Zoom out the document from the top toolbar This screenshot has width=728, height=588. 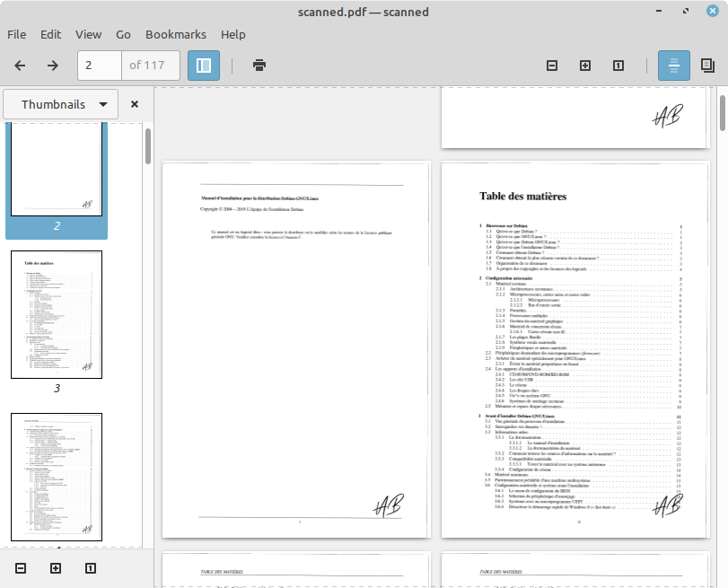tap(552, 66)
